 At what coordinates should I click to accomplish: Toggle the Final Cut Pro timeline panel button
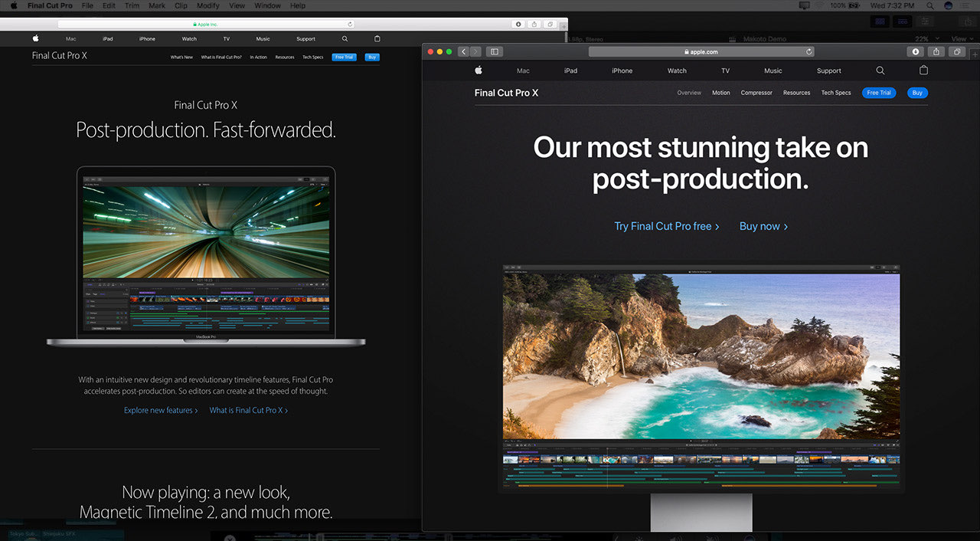(x=903, y=21)
